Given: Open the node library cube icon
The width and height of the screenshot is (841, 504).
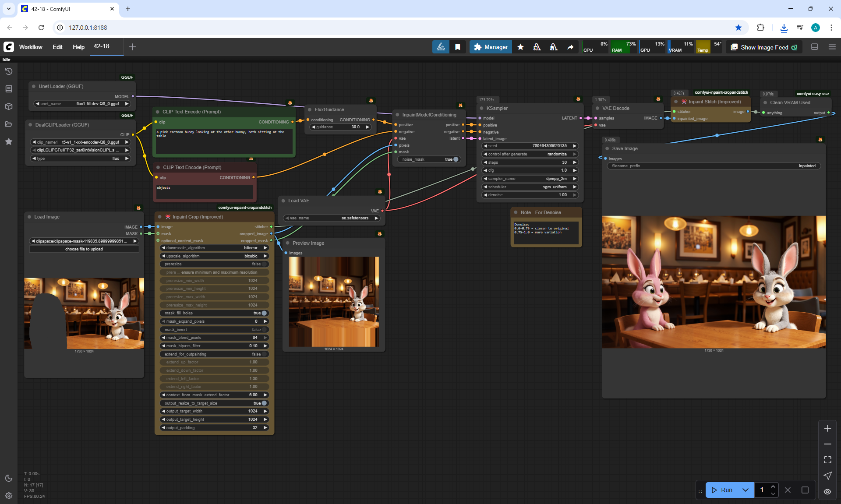Looking at the screenshot, I should pos(9,106).
